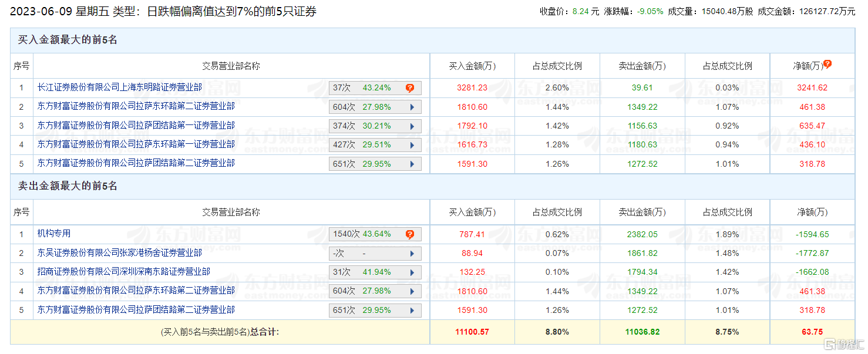This screenshot has width=868, height=354.
Task: Click the total ratio 8.80%
Action: [x=557, y=332]
